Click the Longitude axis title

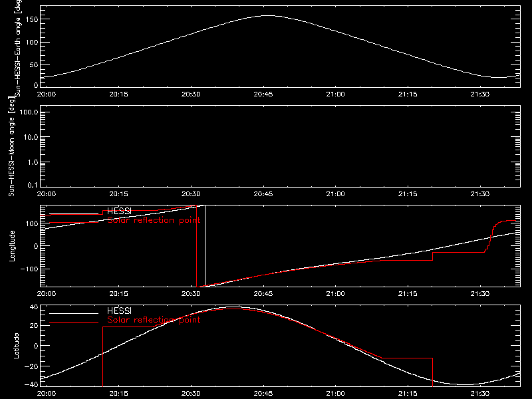[x=12, y=246]
